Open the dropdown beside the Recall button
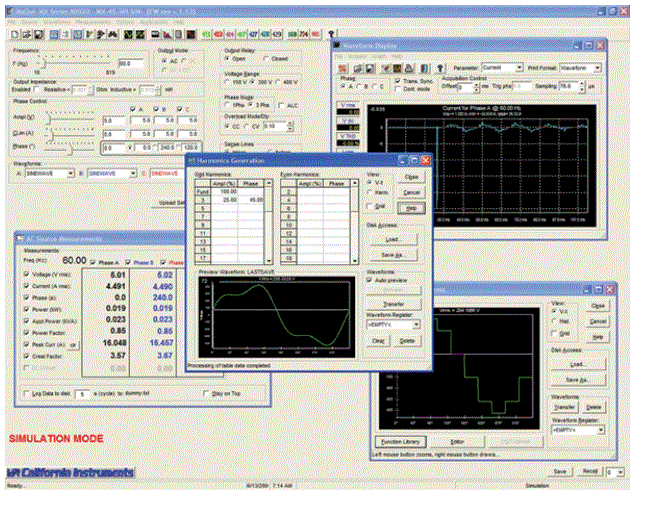 click(x=620, y=472)
